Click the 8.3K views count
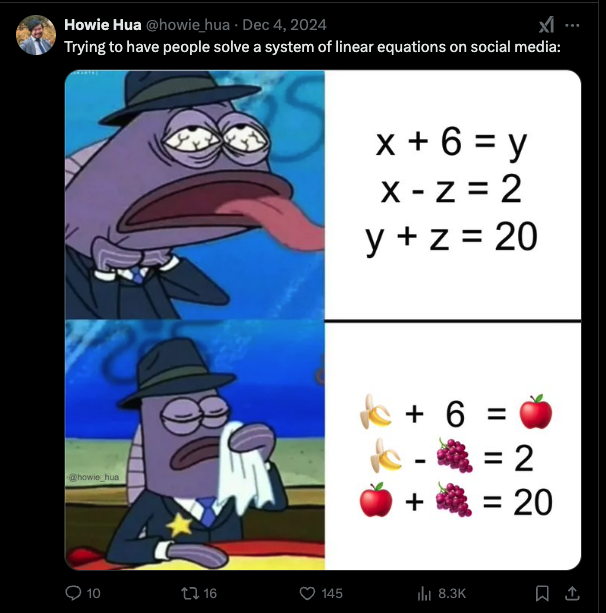 [x=452, y=593]
